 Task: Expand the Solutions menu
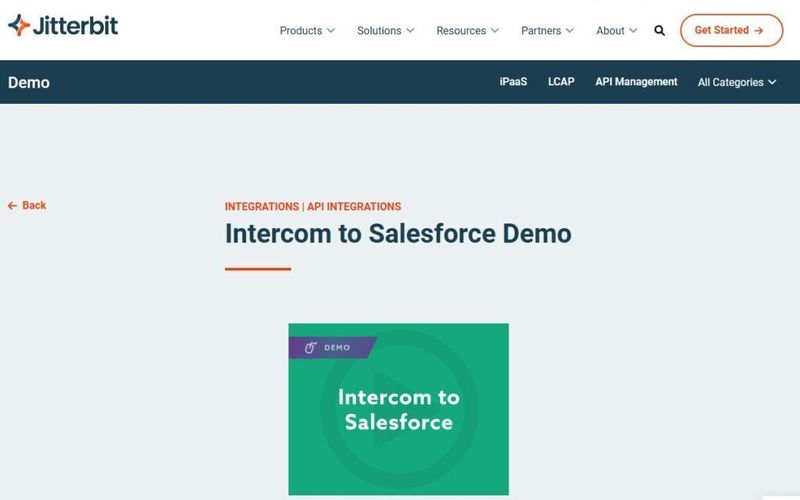[386, 31]
